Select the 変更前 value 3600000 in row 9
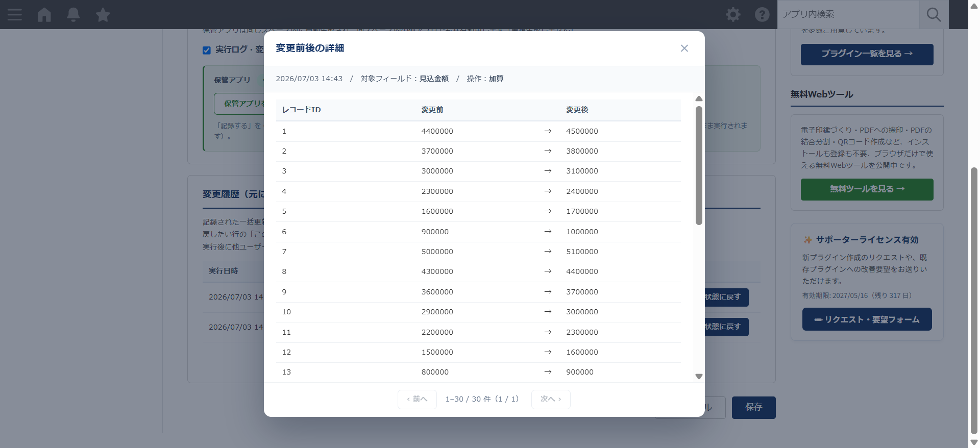980x448 pixels. click(437, 292)
